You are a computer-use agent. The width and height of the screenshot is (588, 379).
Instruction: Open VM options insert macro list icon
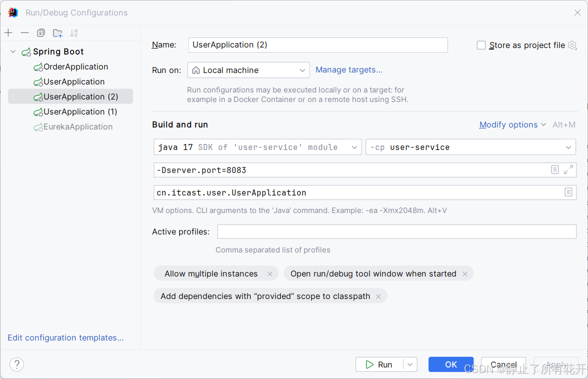(x=555, y=169)
